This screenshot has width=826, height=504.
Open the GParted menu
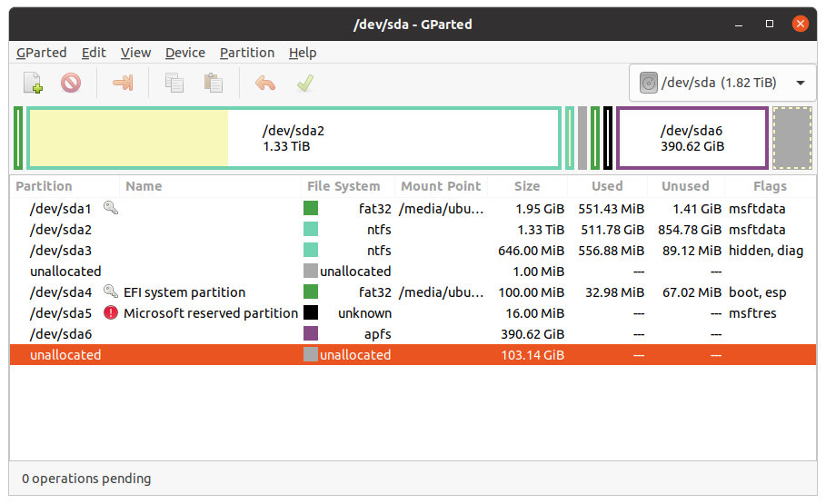(x=42, y=53)
